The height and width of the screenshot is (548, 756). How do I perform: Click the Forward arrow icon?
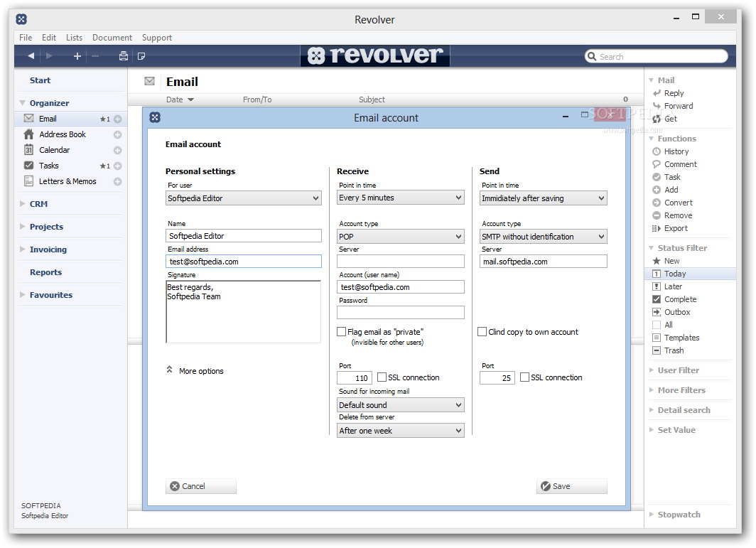pos(657,106)
